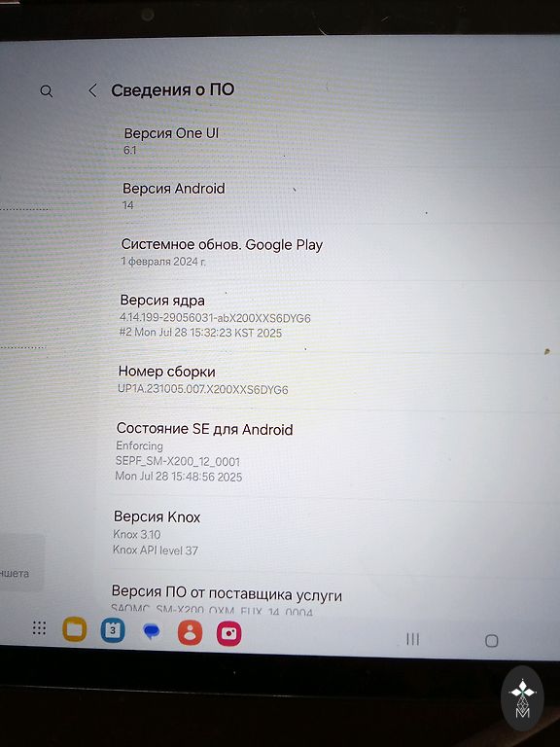Select the highlighted left-panel item ending in ншета
560x747 pixels.
[21, 562]
